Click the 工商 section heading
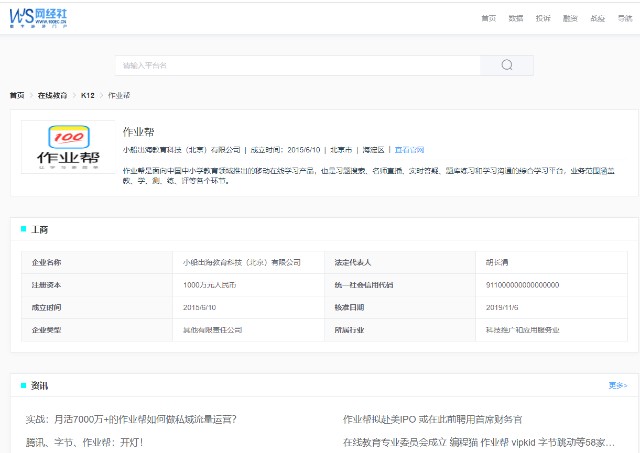 coord(40,229)
